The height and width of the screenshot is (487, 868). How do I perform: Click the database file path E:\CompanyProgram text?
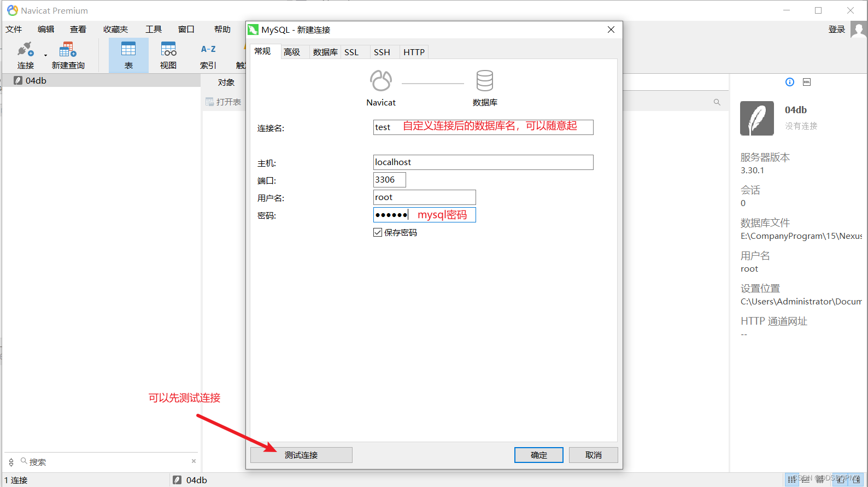click(x=801, y=236)
